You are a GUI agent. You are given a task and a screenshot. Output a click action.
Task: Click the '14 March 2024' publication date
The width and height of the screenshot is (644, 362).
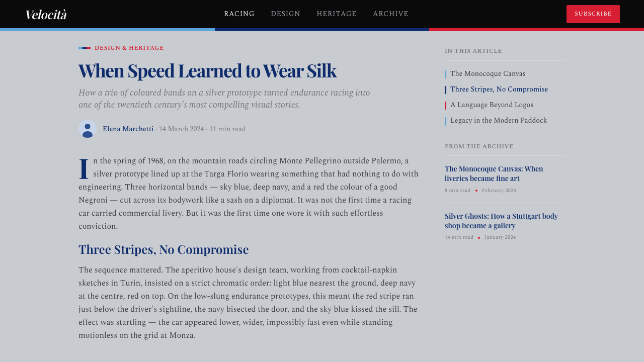tap(181, 129)
